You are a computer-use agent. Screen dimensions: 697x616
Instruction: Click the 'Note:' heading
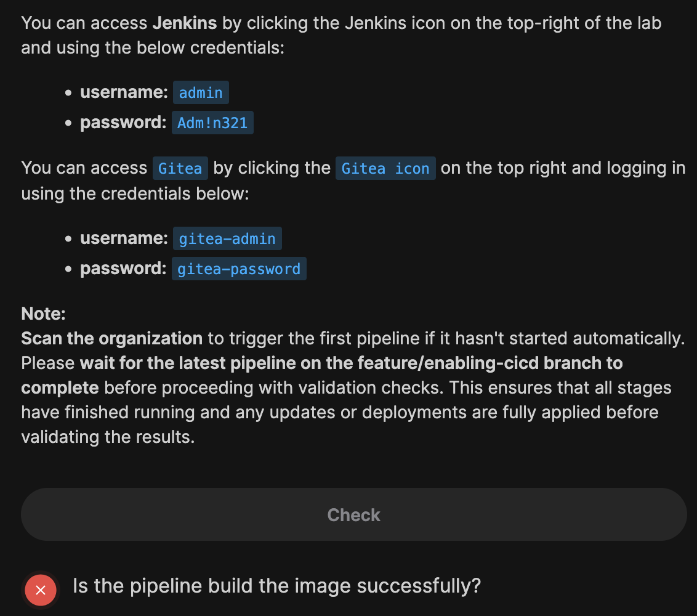click(x=43, y=314)
